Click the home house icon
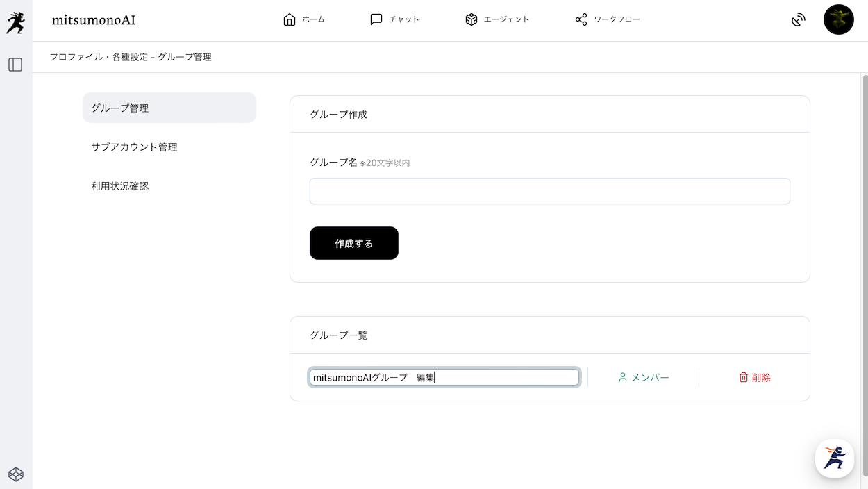The width and height of the screenshot is (868, 489). coord(290,19)
